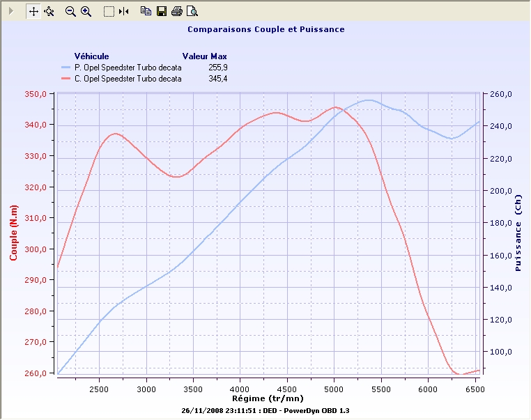The image size is (531, 420).
Task: Zoom in using the plus magnifier
Action: 86,11
